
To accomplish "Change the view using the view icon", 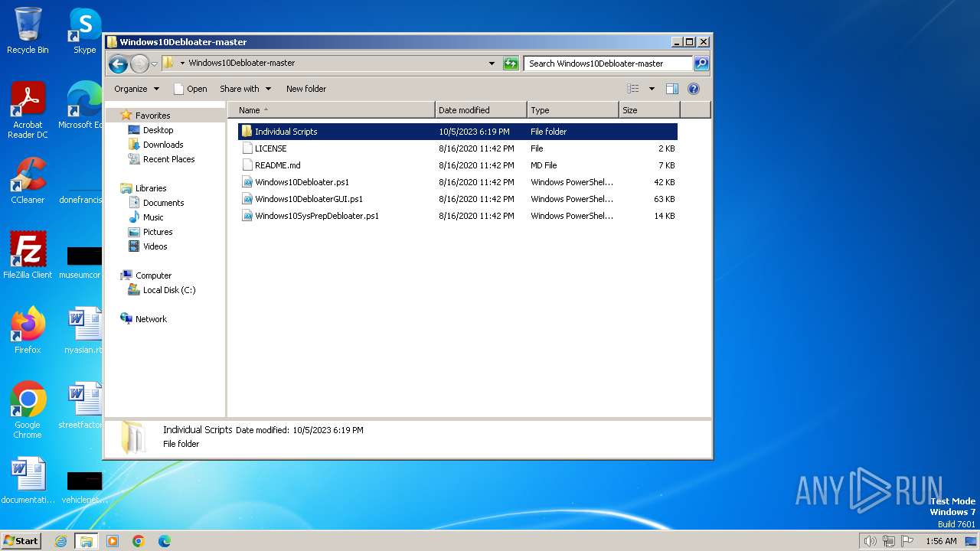I will click(633, 89).
